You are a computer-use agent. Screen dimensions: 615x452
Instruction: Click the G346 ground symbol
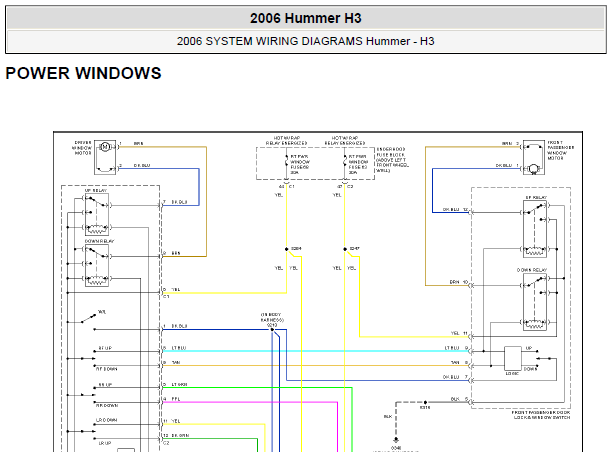point(396,440)
